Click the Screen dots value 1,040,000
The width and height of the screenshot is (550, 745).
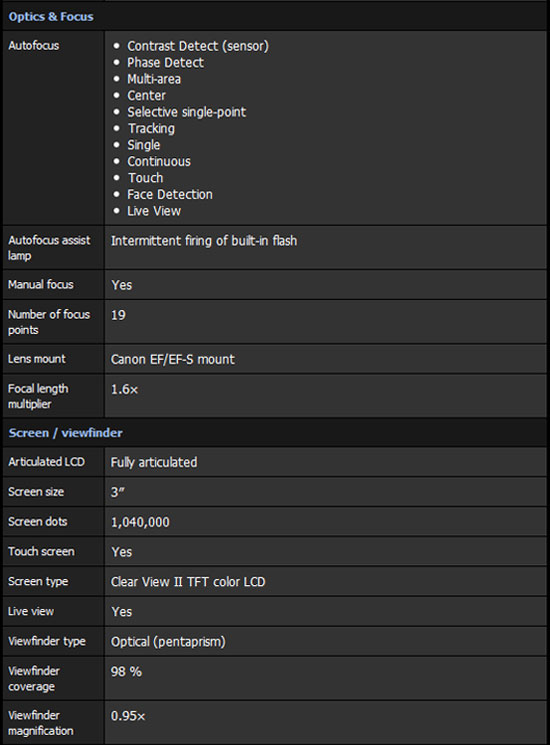click(140, 522)
